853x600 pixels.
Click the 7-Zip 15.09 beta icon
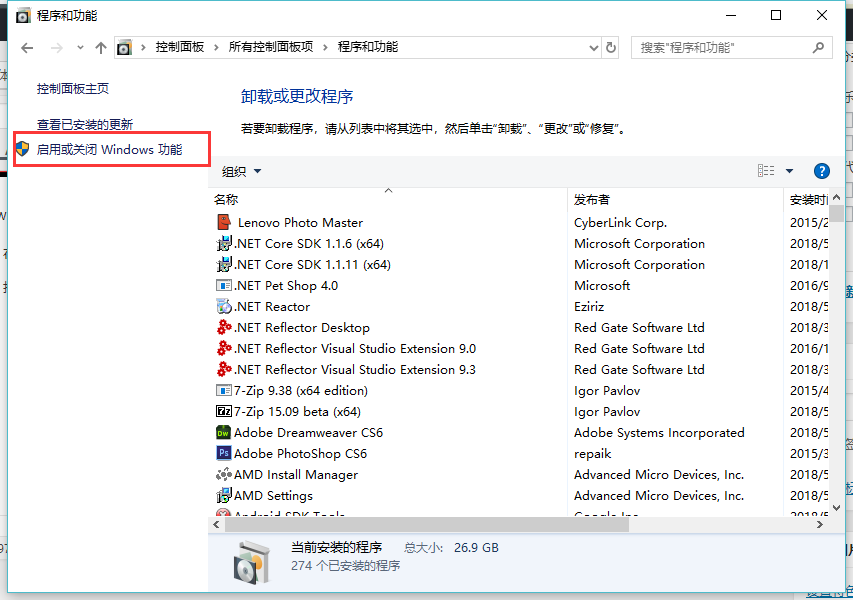click(x=224, y=411)
